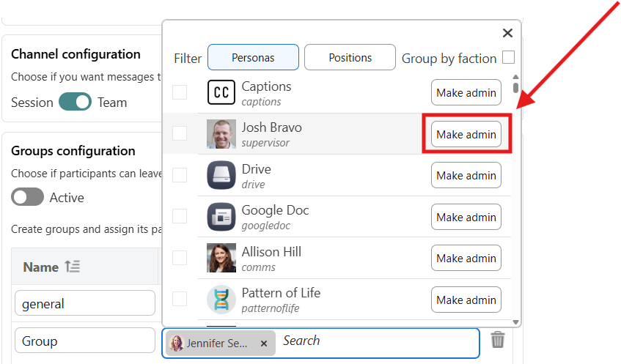Click Josh Bravo's profile photo
Image resolution: width=621 pixels, height=364 pixels.
(221, 134)
